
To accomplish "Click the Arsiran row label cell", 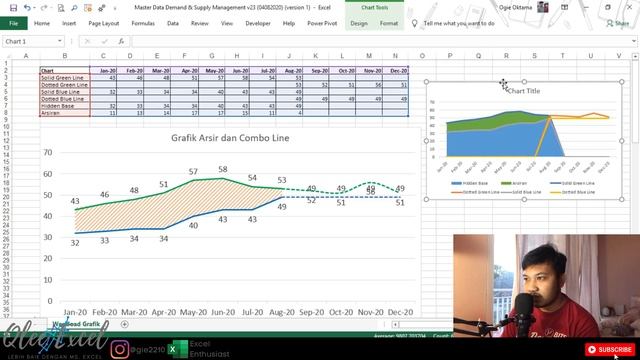I will coord(64,113).
